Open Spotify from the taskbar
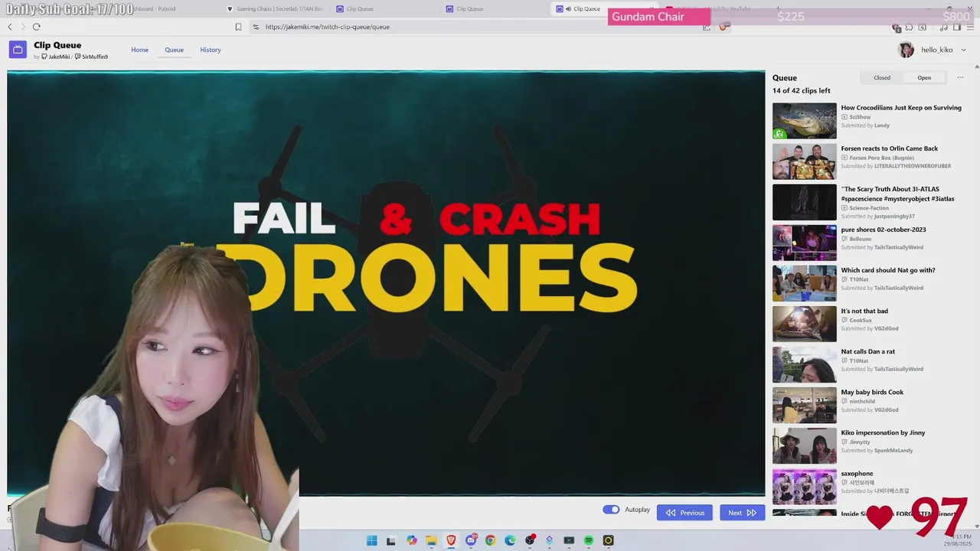This screenshot has height=551, width=980. pos(589,540)
